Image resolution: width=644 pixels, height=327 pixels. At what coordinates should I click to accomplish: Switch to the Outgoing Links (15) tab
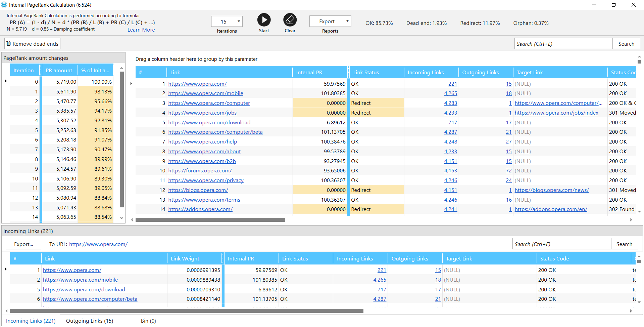point(90,321)
